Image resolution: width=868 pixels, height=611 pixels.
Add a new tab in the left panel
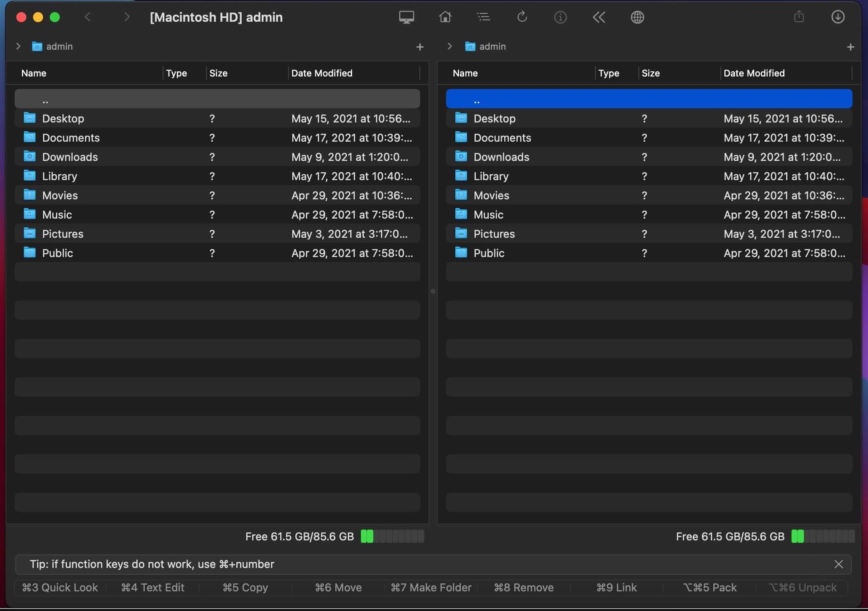pyautogui.click(x=420, y=47)
